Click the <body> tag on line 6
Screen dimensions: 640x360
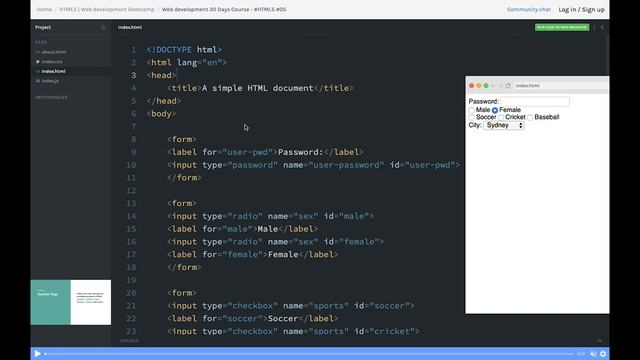point(161,114)
